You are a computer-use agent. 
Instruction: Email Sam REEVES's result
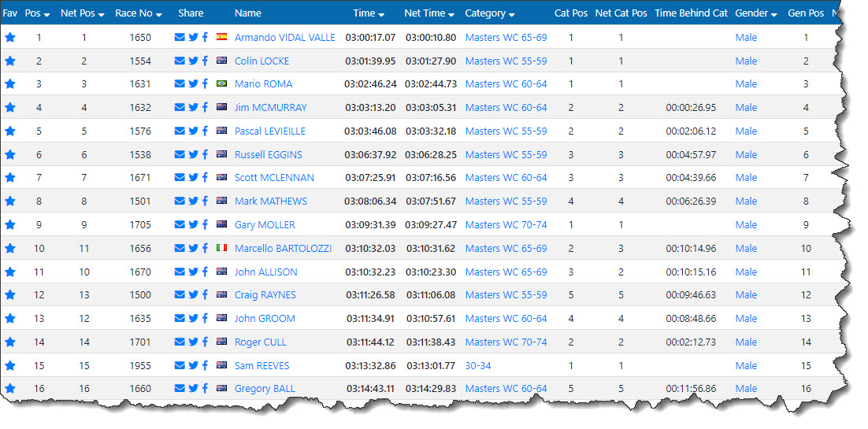click(x=180, y=365)
